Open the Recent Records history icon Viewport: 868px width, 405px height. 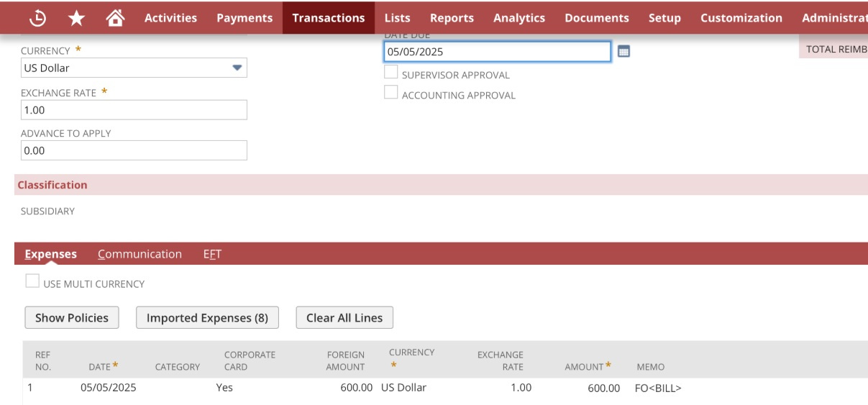(x=38, y=18)
